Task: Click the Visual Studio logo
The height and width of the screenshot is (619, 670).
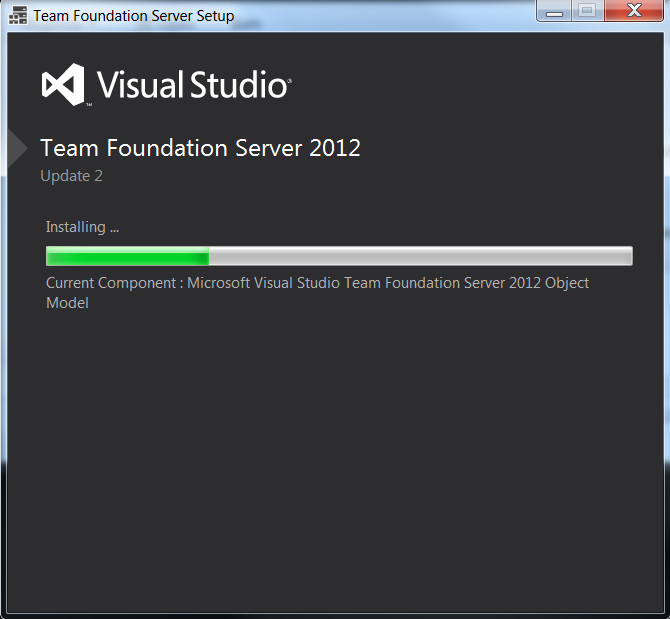Action: 167,85
